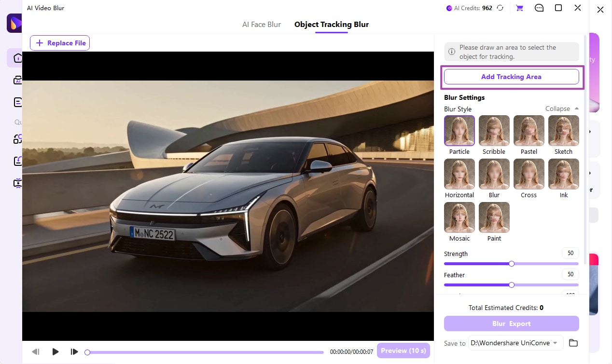Select the Horizontal blur style

(x=459, y=174)
